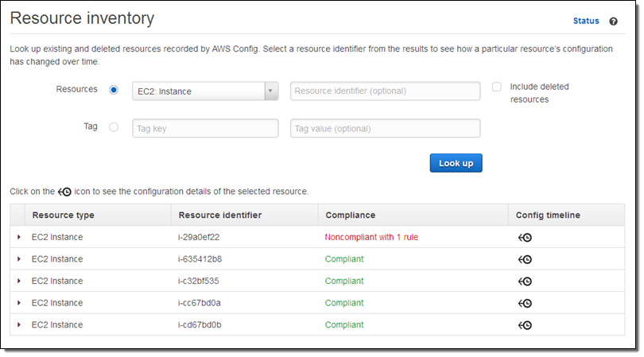Viewport: 644px width, 357px height.
Task: Click the Resource identifier input field
Action: [x=385, y=91]
